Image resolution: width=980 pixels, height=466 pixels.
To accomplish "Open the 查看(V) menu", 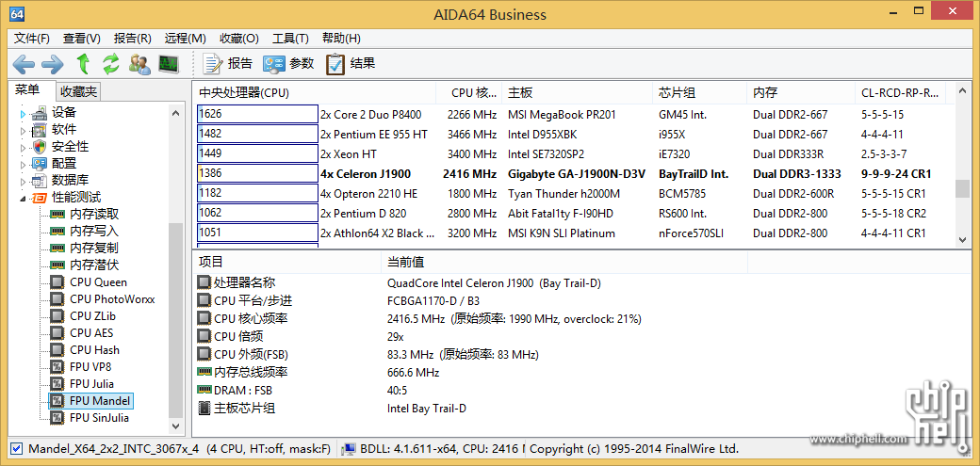I will (x=82, y=38).
